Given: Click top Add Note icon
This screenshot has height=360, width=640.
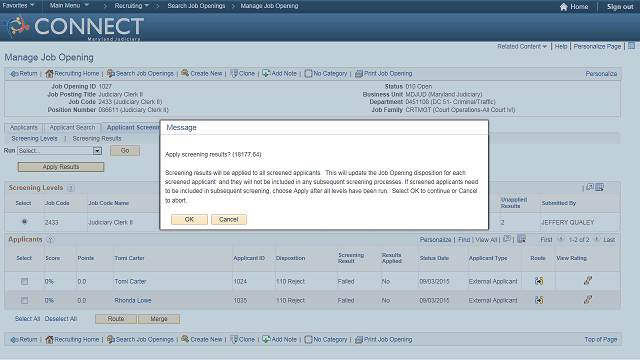Looking at the screenshot, I should click(x=266, y=73).
